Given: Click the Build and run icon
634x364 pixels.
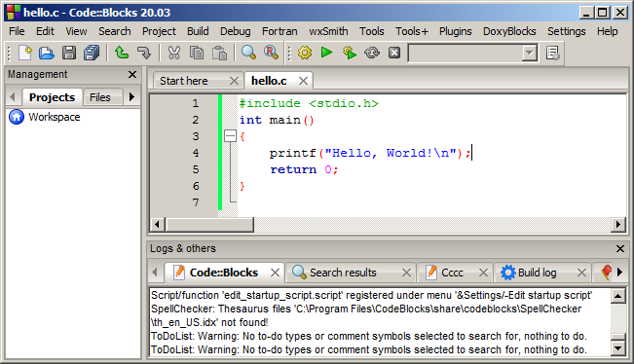Looking at the screenshot, I should 350,53.
